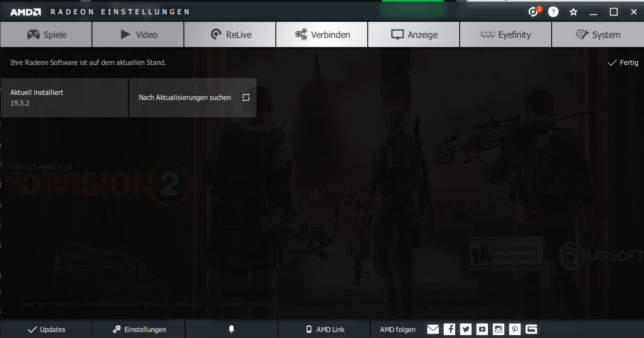Screen dimensions: 644x338
Task: Click the bell notifications button
Action: click(231, 329)
